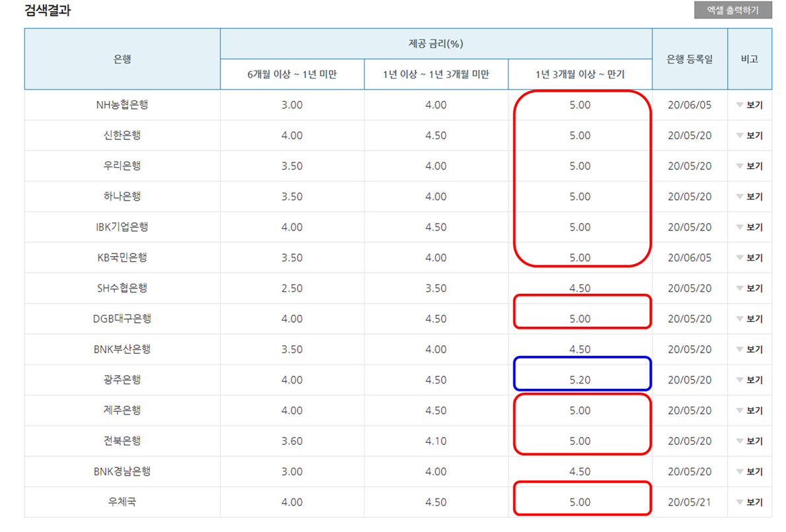Viewport: 786px width, 532px height.
Task: Open 보기 details for 전북은행
Action: 750,441
